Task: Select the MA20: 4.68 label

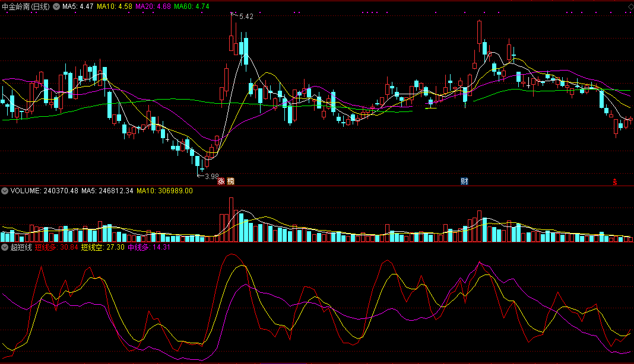Action: point(153,7)
